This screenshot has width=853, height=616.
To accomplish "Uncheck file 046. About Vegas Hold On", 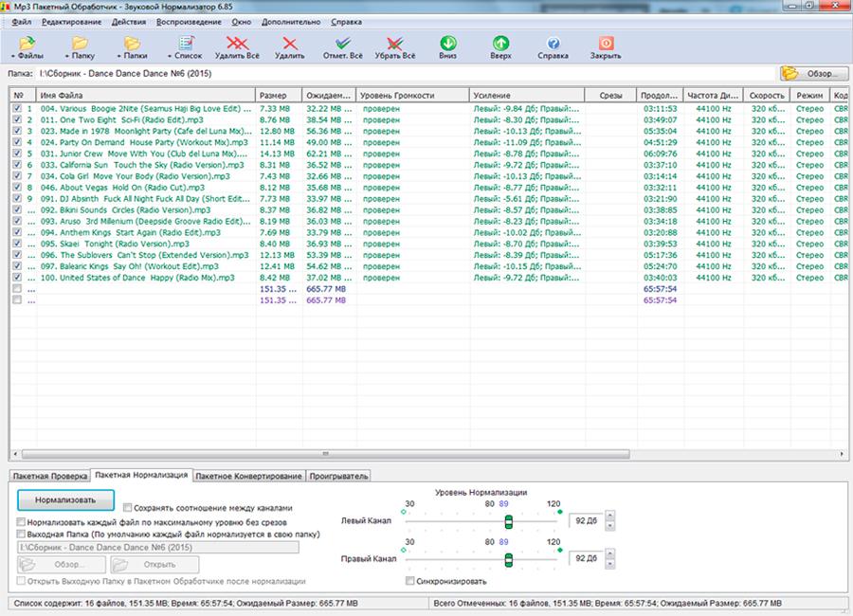I will pyautogui.click(x=17, y=188).
